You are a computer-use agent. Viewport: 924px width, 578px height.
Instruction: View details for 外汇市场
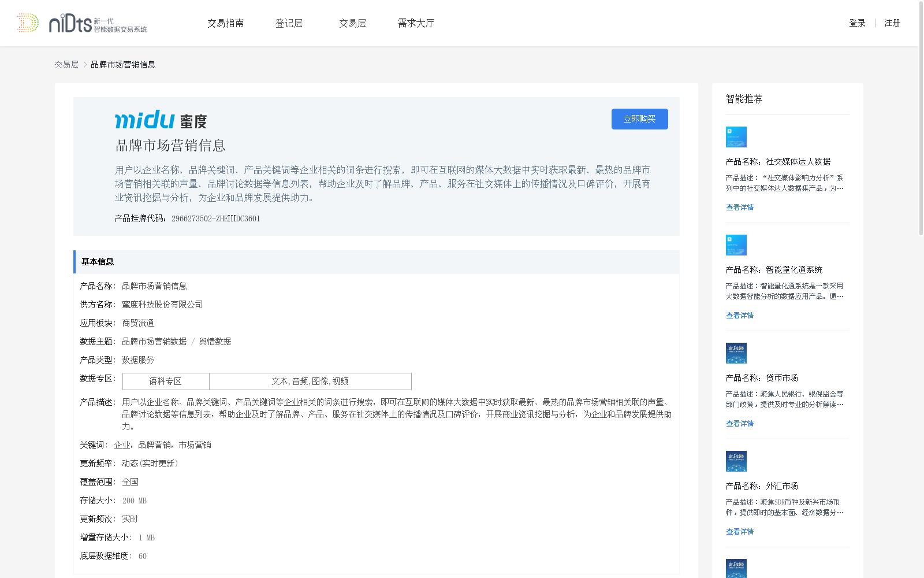tap(740, 532)
